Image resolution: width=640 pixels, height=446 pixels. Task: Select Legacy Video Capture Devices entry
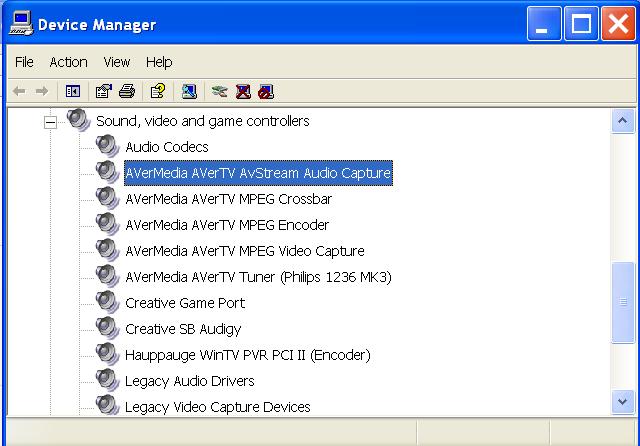coord(218,407)
